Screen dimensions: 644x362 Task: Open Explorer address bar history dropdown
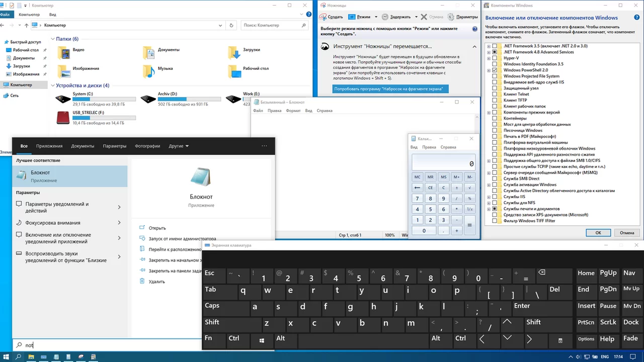click(x=221, y=25)
